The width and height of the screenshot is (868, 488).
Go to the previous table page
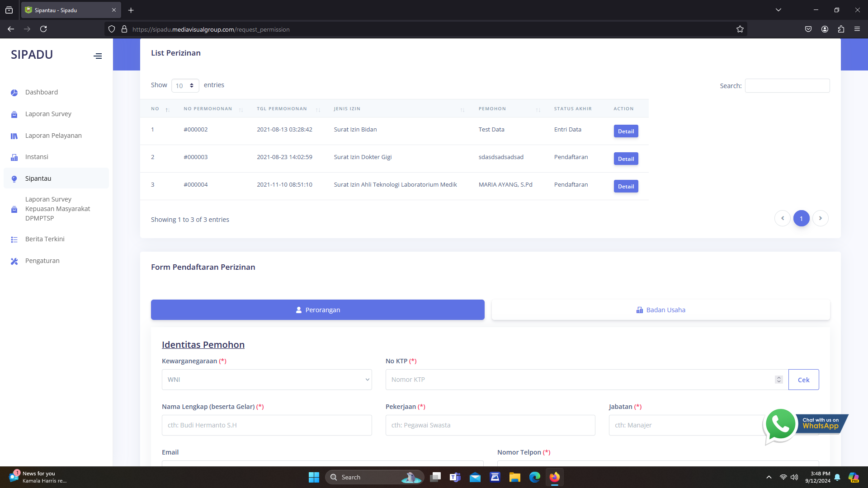click(782, 218)
